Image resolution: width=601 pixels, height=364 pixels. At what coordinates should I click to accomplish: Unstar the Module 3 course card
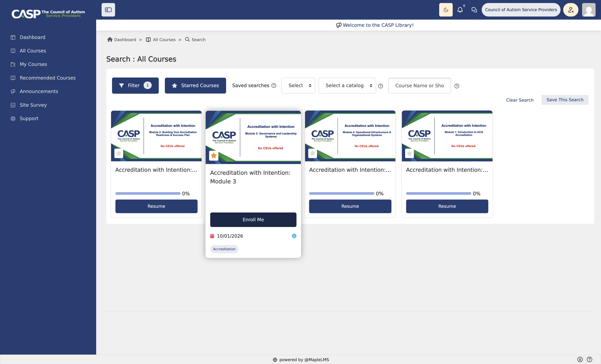point(214,156)
